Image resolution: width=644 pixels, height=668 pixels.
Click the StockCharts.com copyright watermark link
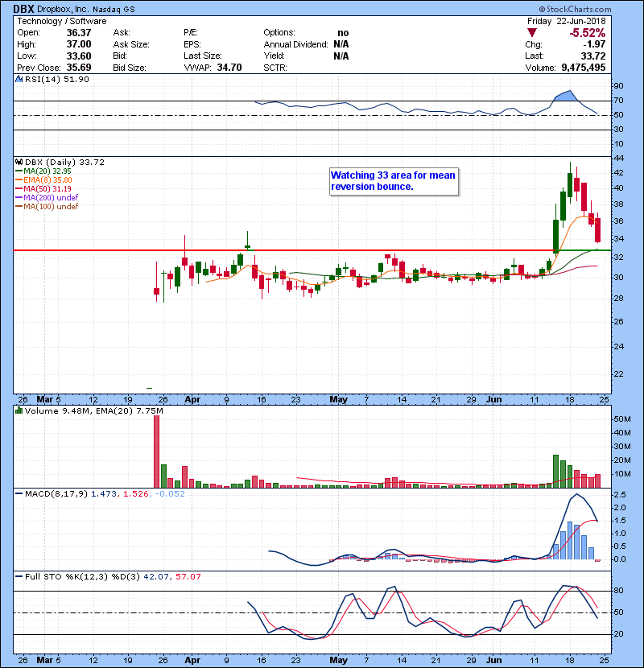pyautogui.click(x=575, y=9)
